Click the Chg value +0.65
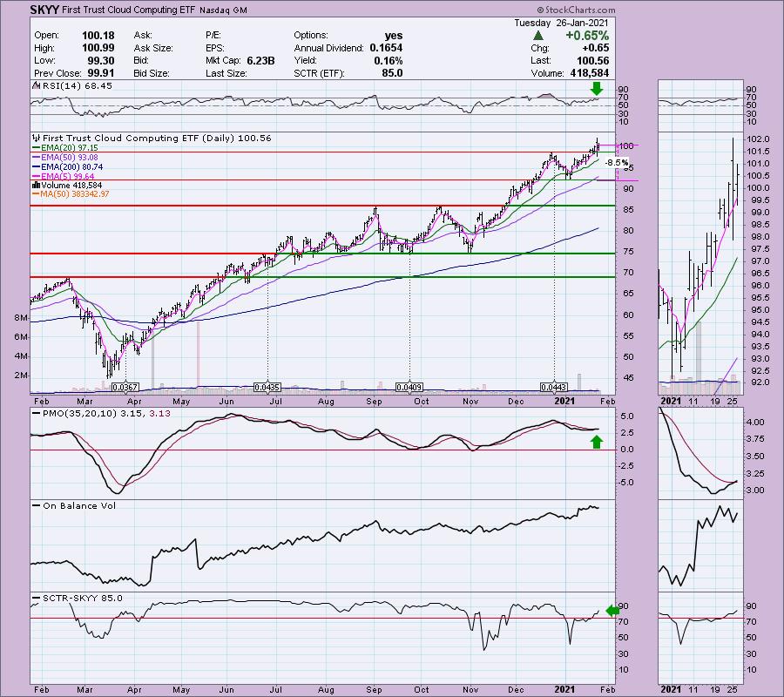The height and width of the screenshot is (697, 784). point(595,48)
